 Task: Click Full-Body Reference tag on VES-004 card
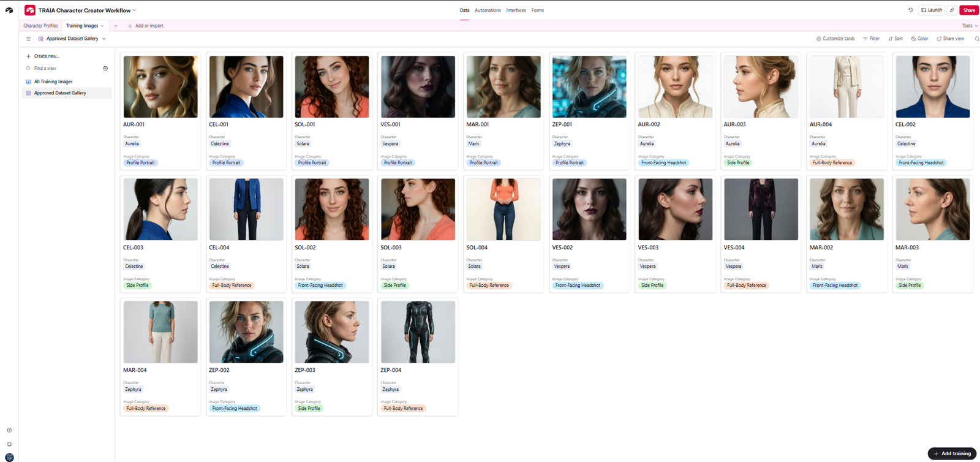(x=747, y=286)
